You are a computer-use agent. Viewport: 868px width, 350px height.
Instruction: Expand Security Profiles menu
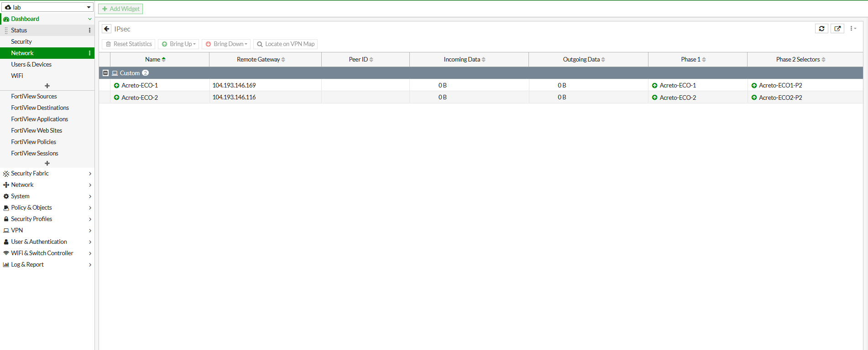coord(47,219)
